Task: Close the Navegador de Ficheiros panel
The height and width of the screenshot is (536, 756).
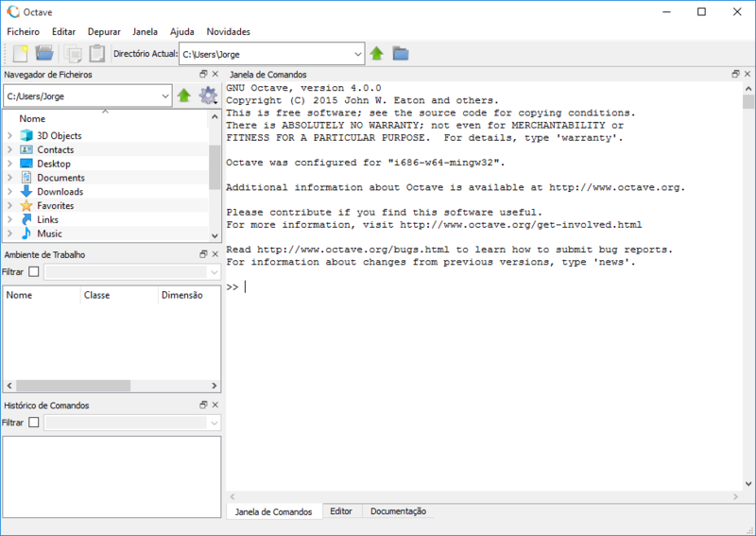Action: click(x=215, y=74)
